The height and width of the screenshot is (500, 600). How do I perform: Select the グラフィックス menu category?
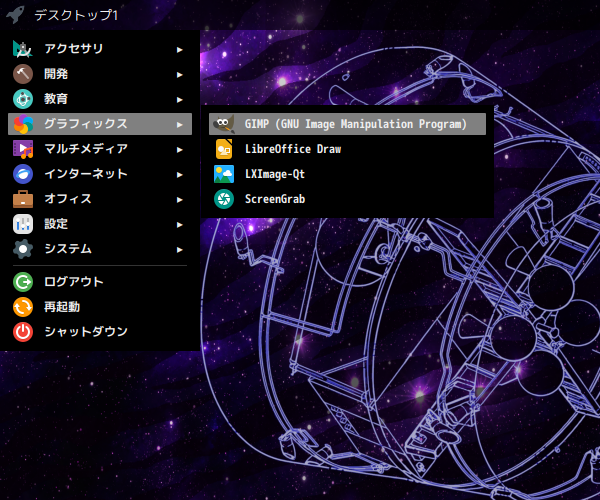tap(100, 124)
